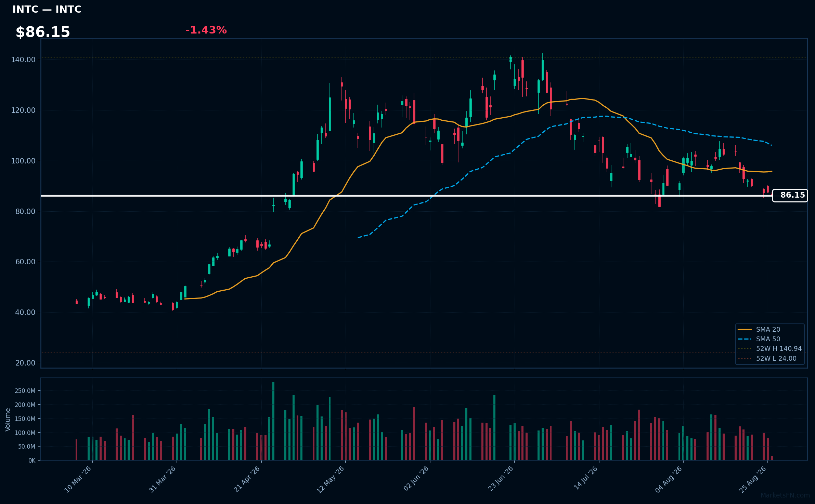The width and height of the screenshot is (815, 504).
Task: Click the tallest green volume bar in late April
Action: [273, 421]
